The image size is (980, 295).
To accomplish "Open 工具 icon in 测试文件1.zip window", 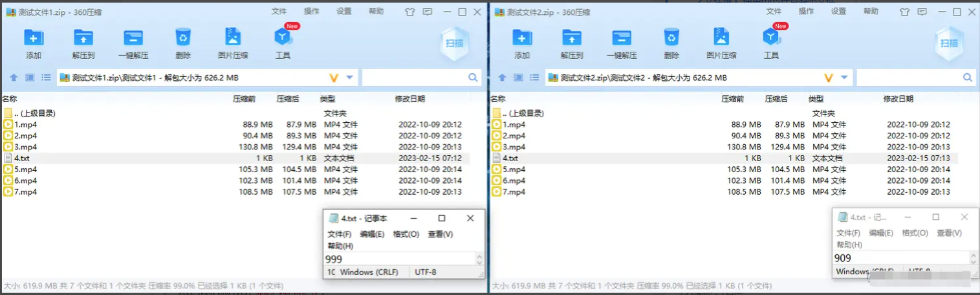I will [x=283, y=38].
